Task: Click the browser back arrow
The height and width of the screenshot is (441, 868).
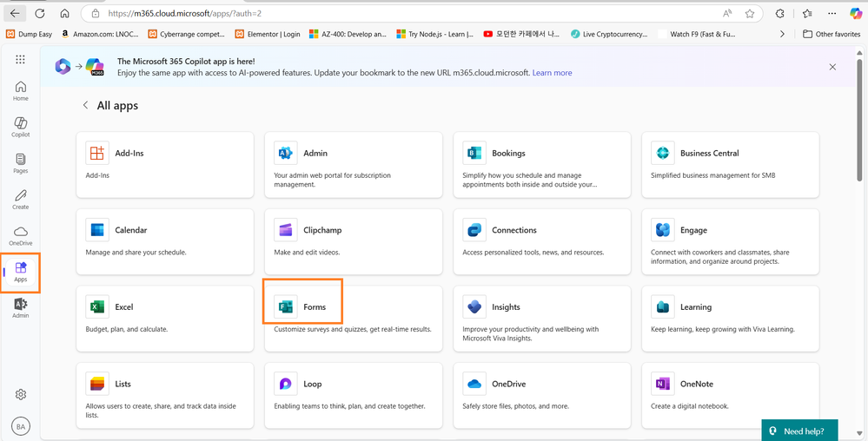Action: [15, 13]
